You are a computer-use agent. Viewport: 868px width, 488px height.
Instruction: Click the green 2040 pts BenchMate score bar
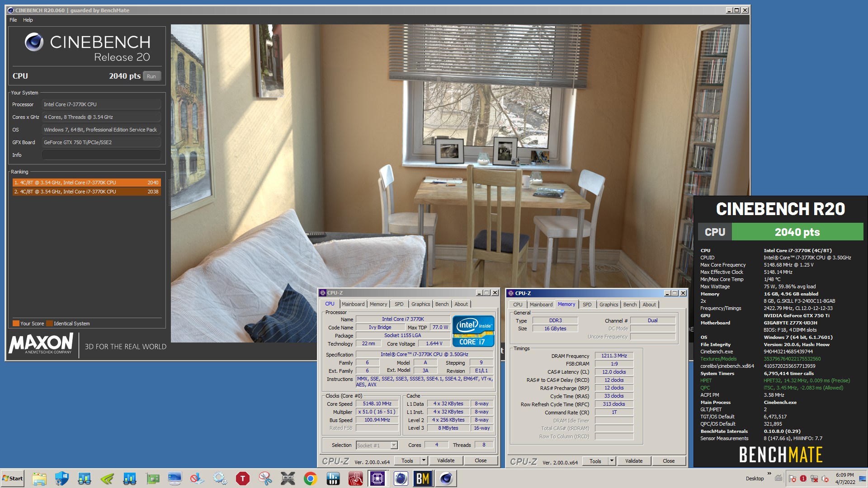coord(797,232)
